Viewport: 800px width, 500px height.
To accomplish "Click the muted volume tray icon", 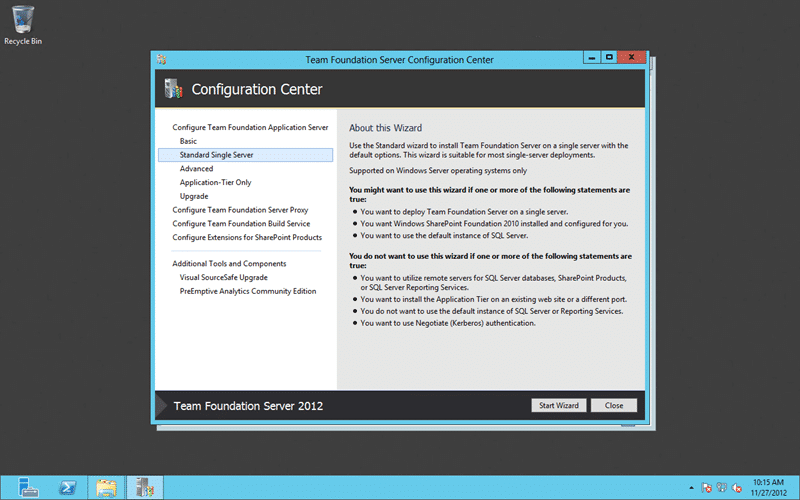I will click(x=737, y=488).
